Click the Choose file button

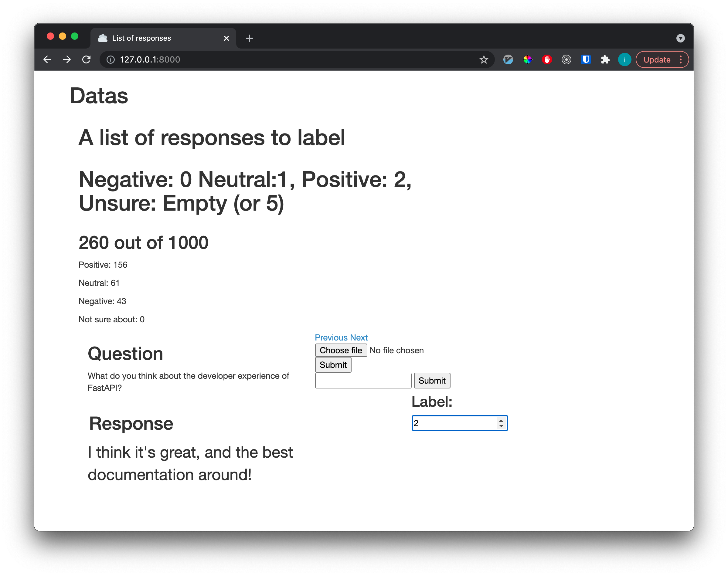[x=341, y=351]
